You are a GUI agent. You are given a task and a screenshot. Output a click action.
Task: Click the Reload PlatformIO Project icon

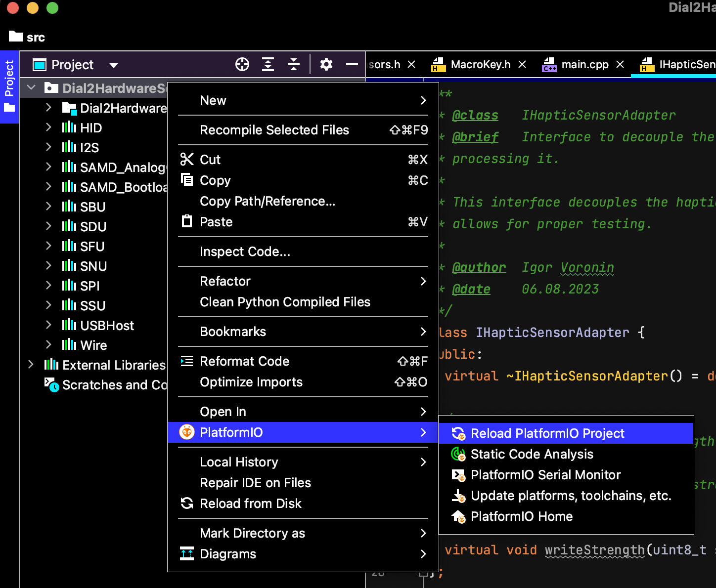[x=458, y=433]
